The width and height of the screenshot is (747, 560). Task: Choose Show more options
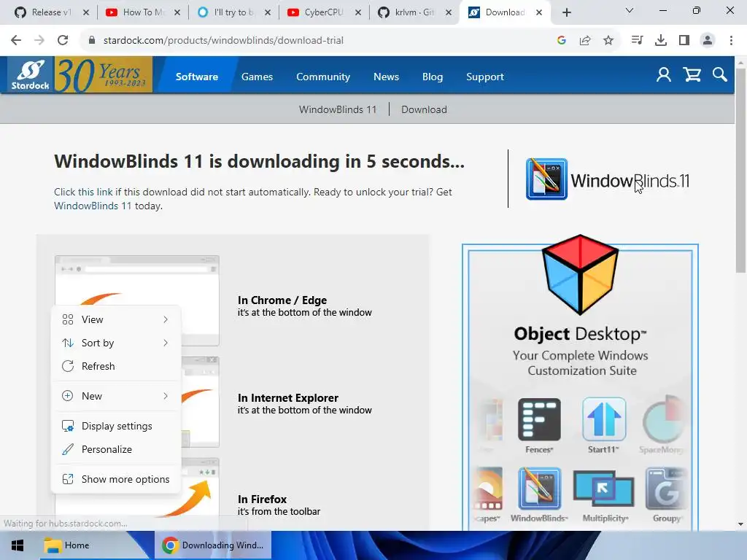[116, 480]
